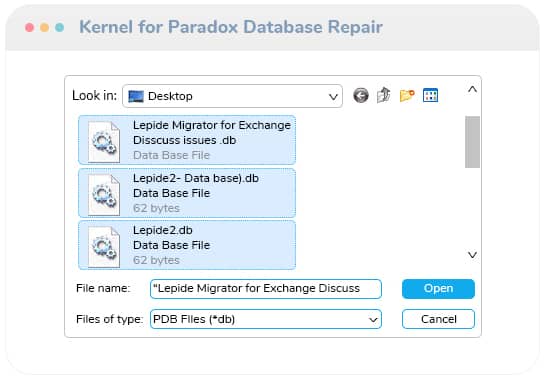Viewport: 545px width, 380px height.
Task: Click the Open button
Action: (438, 289)
